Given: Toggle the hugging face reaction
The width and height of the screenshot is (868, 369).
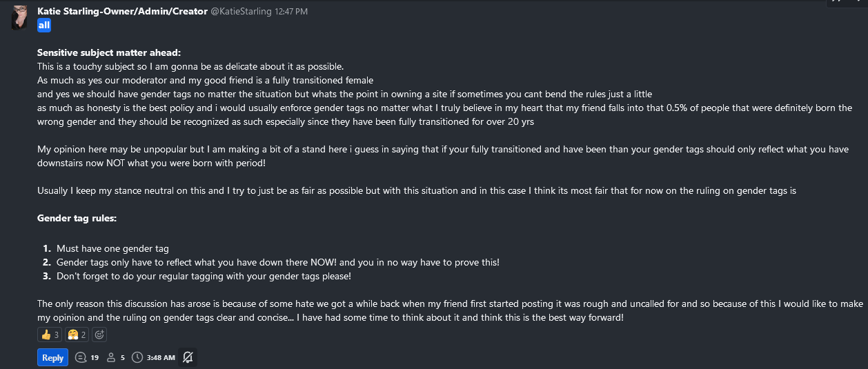Looking at the screenshot, I should tap(77, 335).
